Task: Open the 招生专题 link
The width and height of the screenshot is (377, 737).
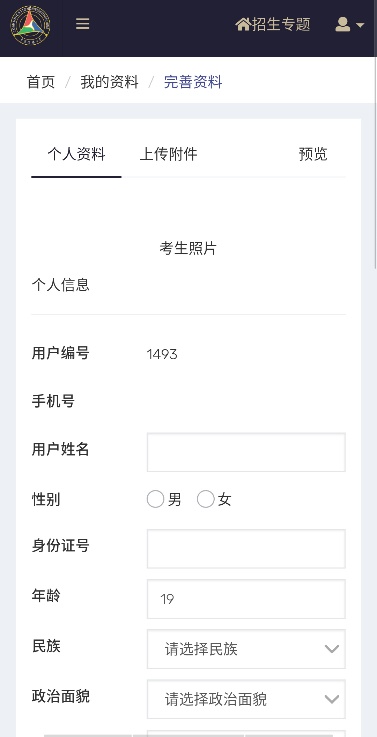Action: pos(281,24)
